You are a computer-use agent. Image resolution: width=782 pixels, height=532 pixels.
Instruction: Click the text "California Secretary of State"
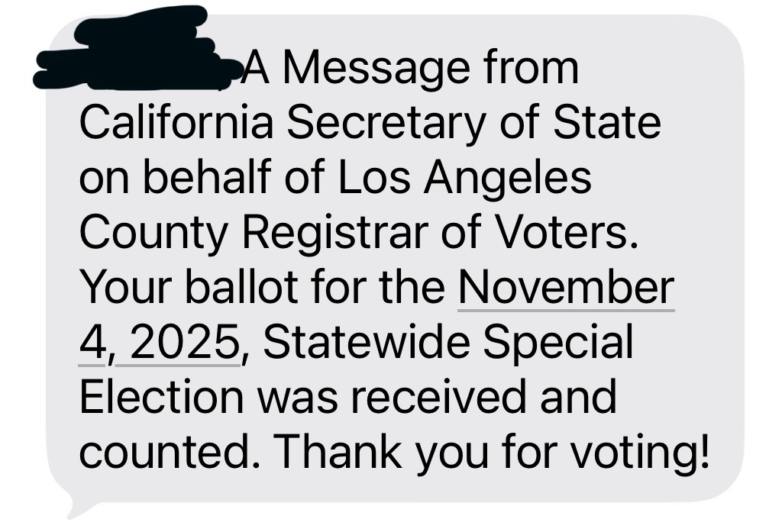[x=370, y=124]
